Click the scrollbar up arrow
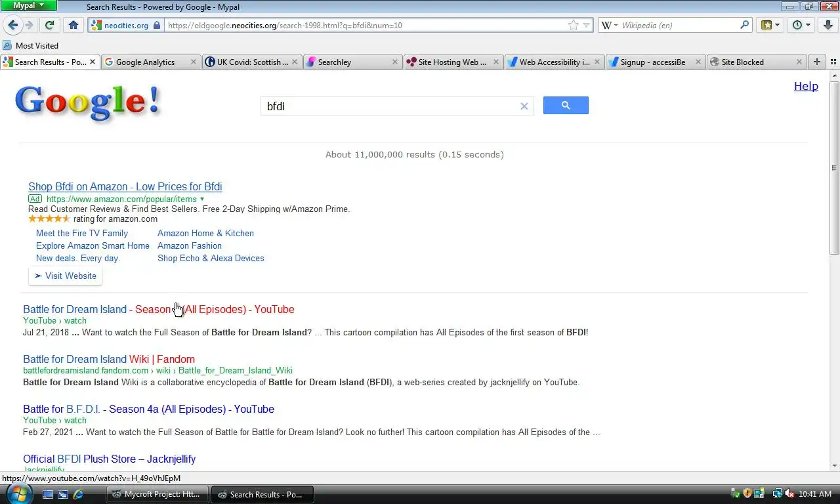Viewport: 840px width, 504px height. [834, 76]
